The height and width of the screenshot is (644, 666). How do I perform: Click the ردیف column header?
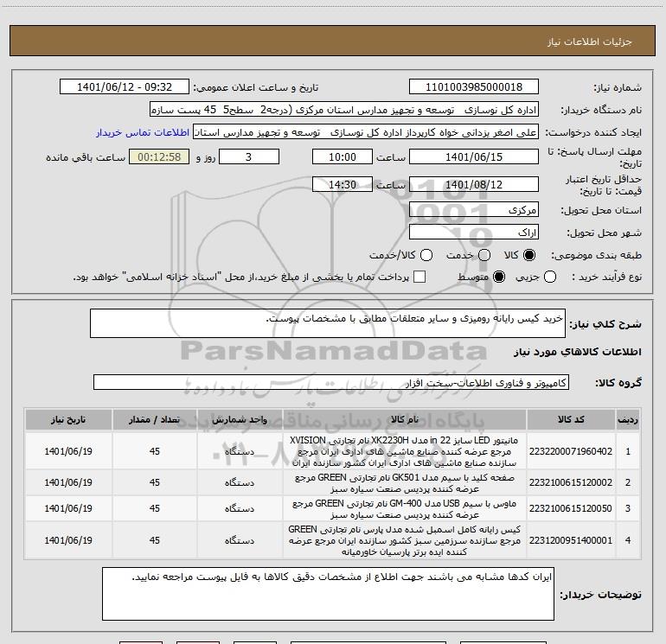tap(628, 420)
